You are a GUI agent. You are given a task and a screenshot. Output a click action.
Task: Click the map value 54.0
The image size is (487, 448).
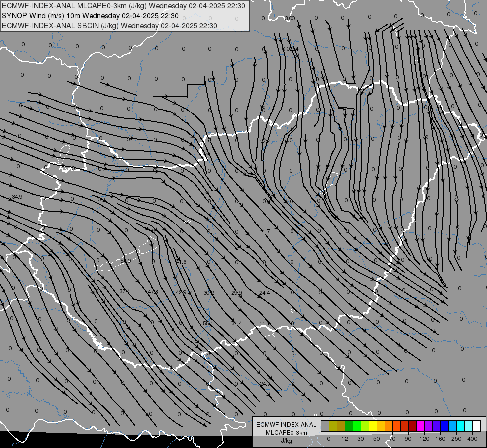click(125, 261)
